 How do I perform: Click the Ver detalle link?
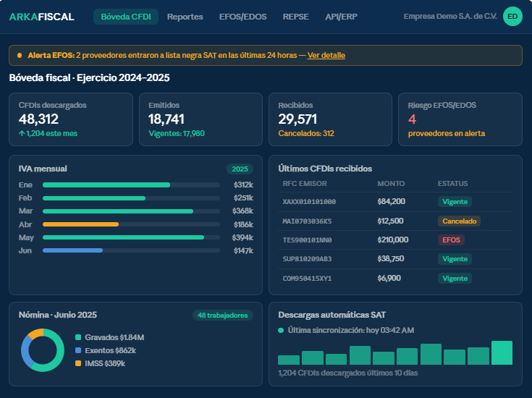[326, 55]
